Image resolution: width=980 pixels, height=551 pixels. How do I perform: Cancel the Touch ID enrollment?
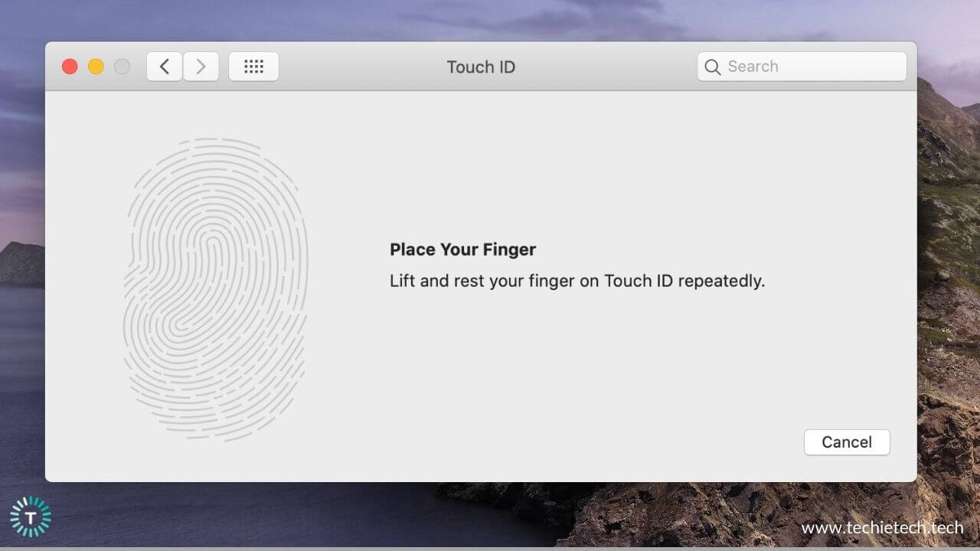tap(847, 442)
